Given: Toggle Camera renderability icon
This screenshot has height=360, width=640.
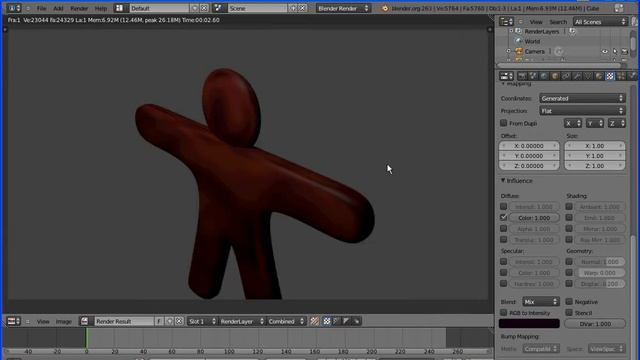Looking at the screenshot, I should coord(624,52).
